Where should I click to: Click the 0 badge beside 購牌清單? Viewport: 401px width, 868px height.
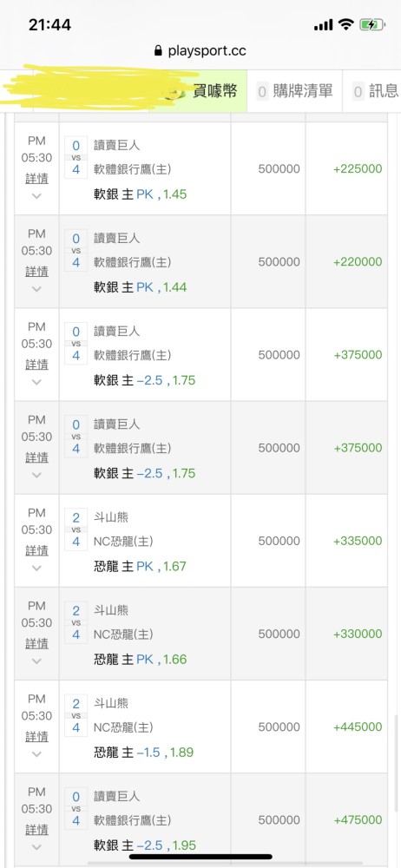pyautogui.click(x=262, y=91)
